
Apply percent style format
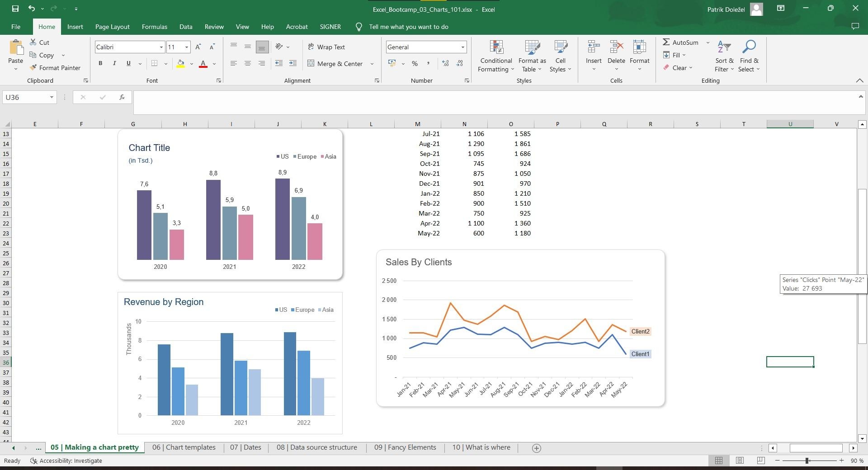pyautogui.click(x=415, y=64)
